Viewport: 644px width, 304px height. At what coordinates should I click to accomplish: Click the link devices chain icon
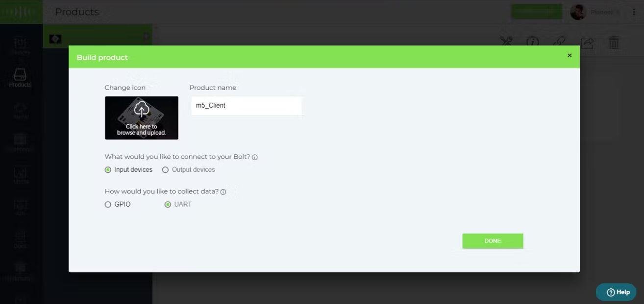tap(560, 42)
